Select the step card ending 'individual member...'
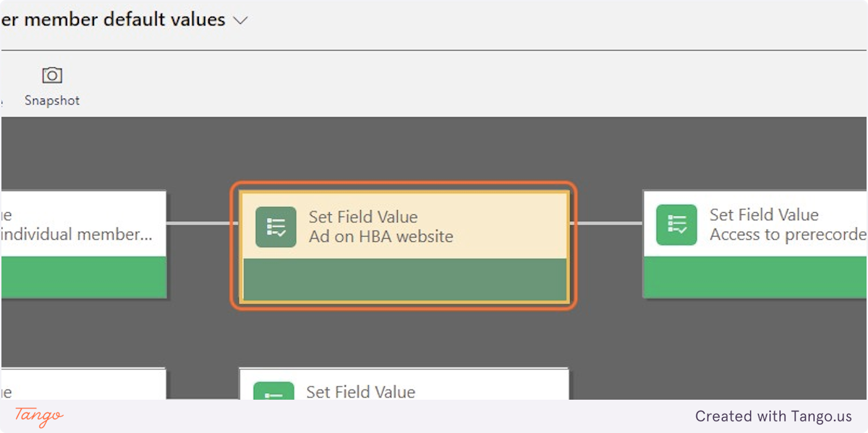This screenshot has height=433, width=868. pos(83,244)
